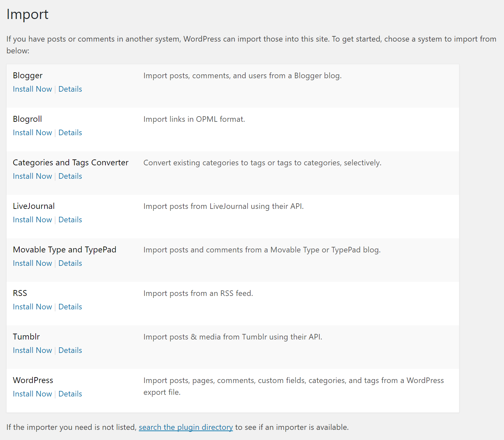Open Details for Categories and Tags Converter

(x=70, y=176)
